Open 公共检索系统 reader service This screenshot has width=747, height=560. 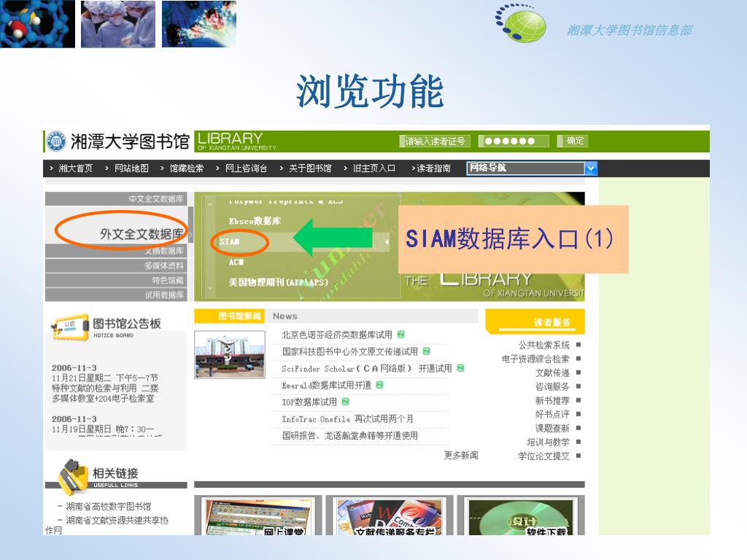[544, 345]
